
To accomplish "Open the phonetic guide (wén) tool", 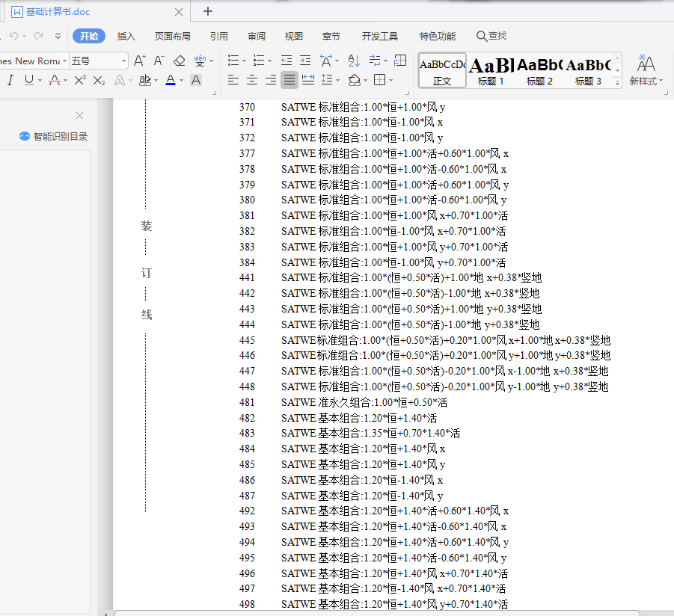I will 200,61.
